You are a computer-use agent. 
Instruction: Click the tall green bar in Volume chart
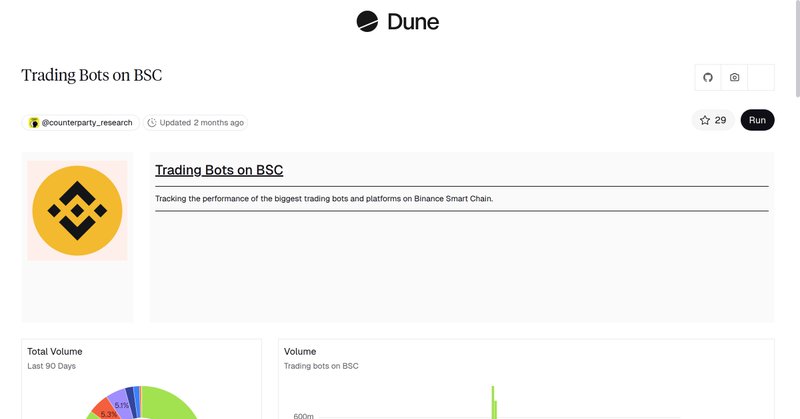click(x=493, y=402)
